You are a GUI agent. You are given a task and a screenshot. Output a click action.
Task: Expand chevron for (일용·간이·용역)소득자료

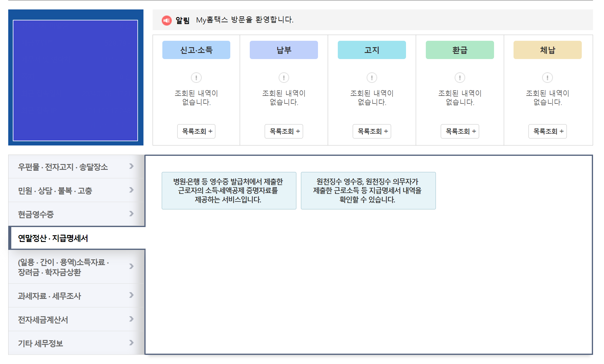131,266
